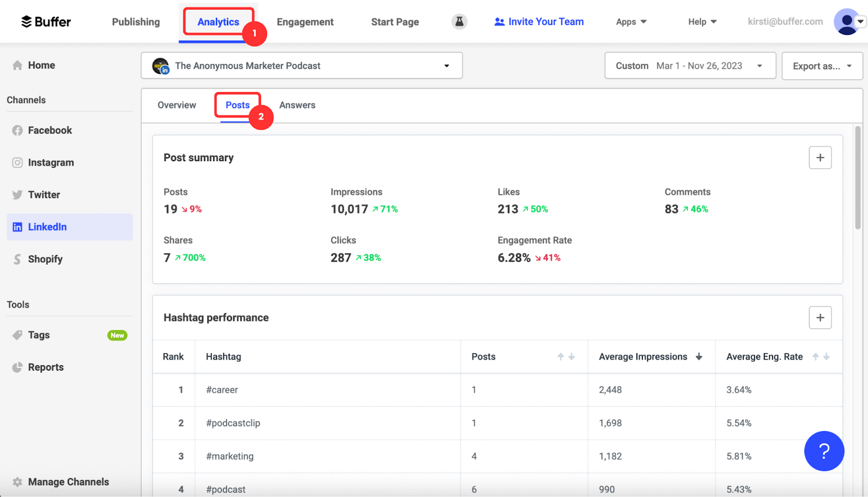868x497 pixels.
Task: Add Hashtag performance to report with plus
Action: tap(820, 317)
